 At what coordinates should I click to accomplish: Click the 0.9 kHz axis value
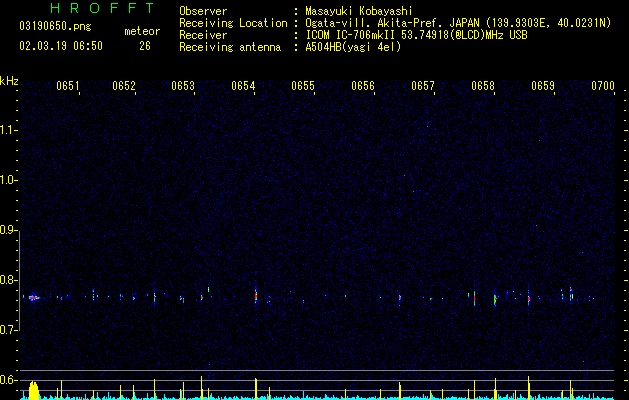pyautogui.click(x=9, y=230)
